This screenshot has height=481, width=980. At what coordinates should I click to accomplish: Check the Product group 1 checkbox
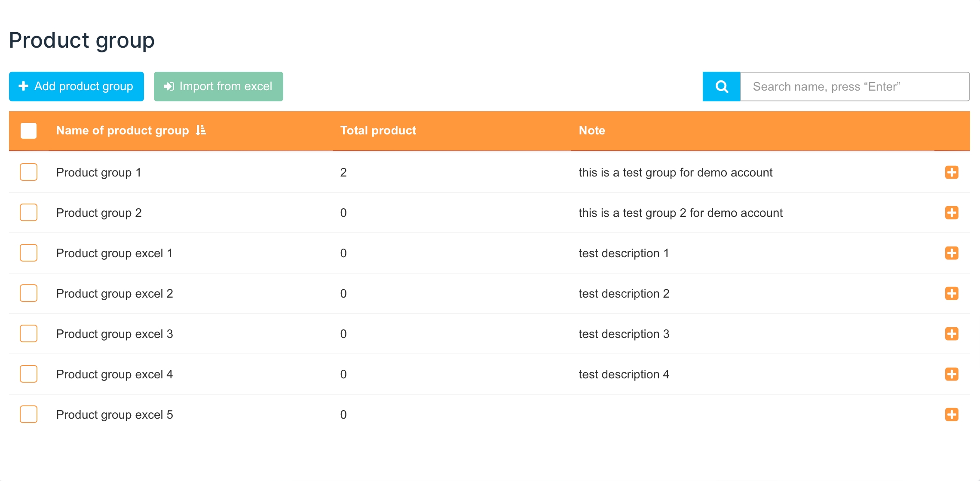[x=28, y=172]
